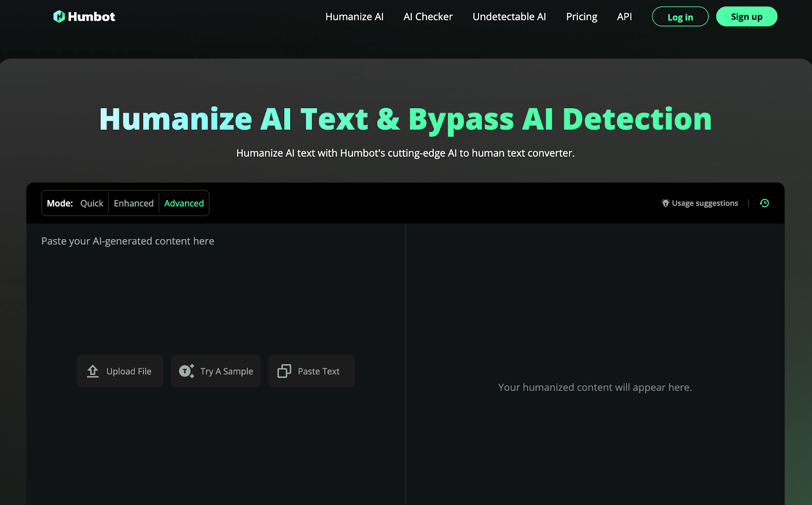
Task: Click the Paste Text button label
Action: tap(319, 371)
